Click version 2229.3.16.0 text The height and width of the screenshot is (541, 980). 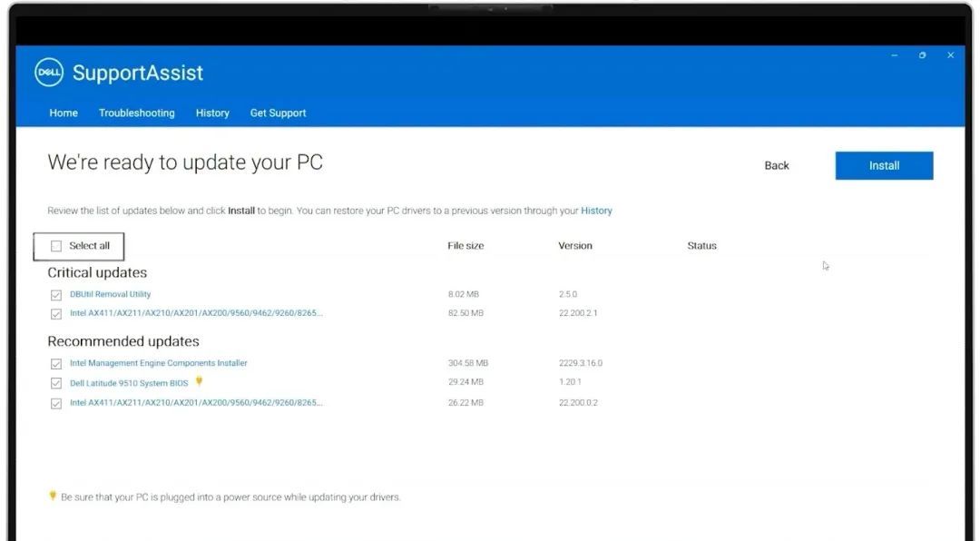(x=581, y=363)
